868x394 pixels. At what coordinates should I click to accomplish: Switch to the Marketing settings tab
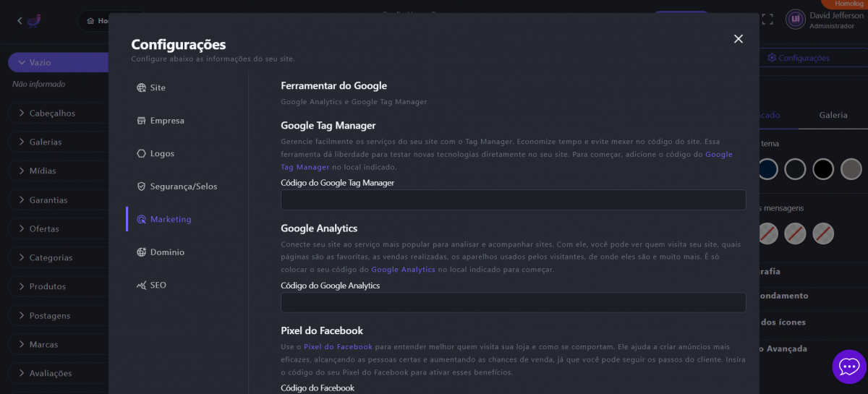170,219
